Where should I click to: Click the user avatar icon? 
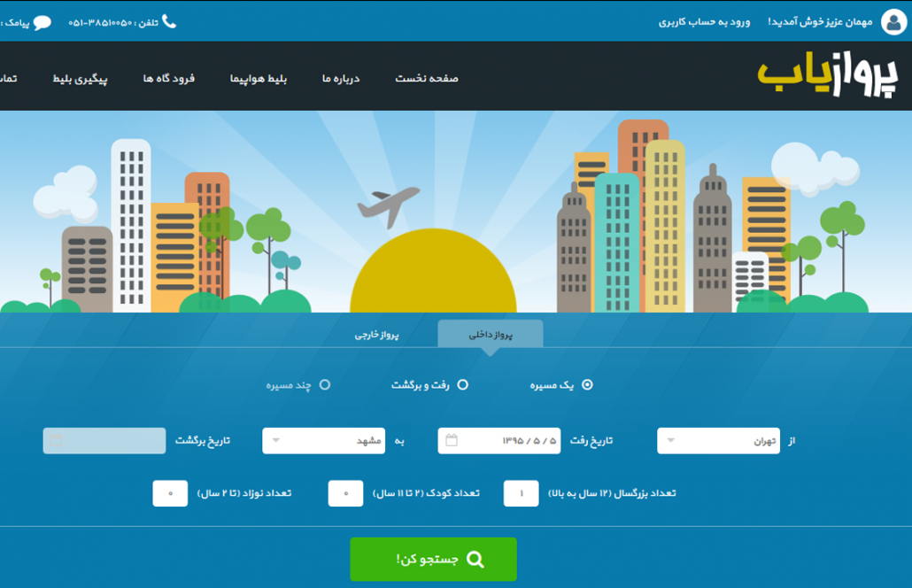[x=893, y=22]
